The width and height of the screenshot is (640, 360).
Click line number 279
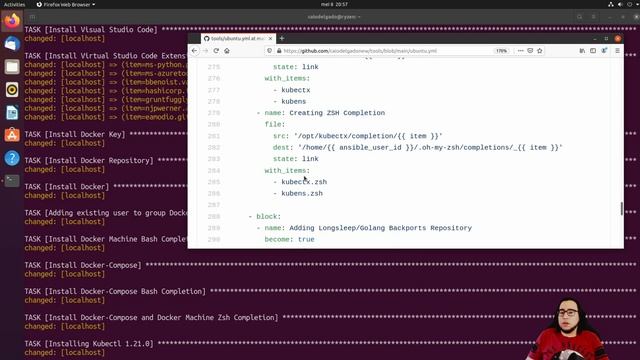point(214,113)
